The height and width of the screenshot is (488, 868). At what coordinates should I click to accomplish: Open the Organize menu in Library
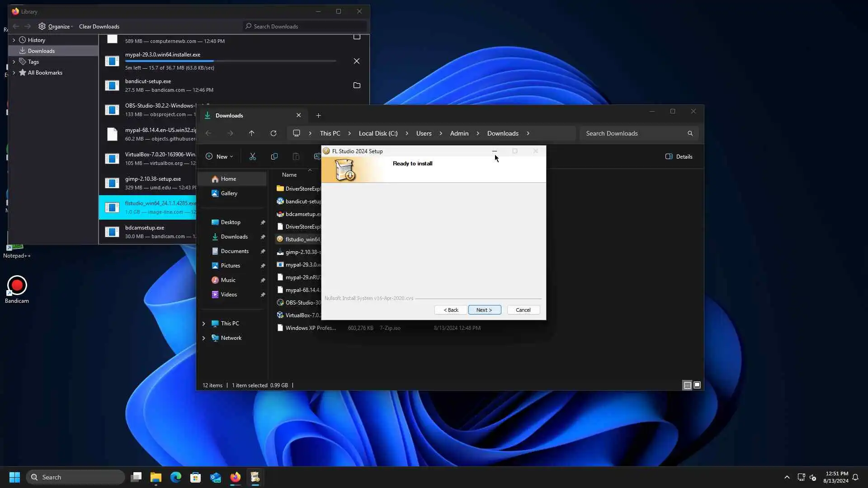(56, 27)
